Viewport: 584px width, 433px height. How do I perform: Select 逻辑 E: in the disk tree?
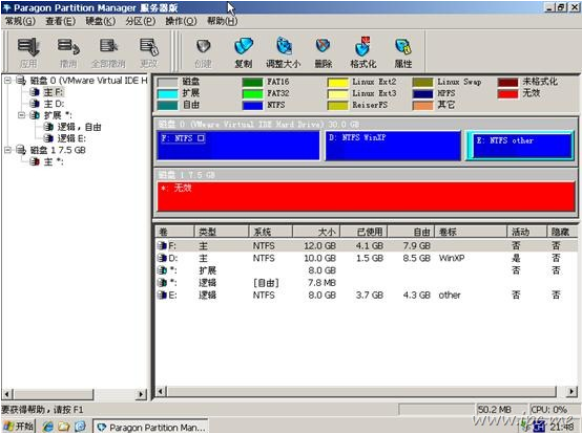[71, 139]
